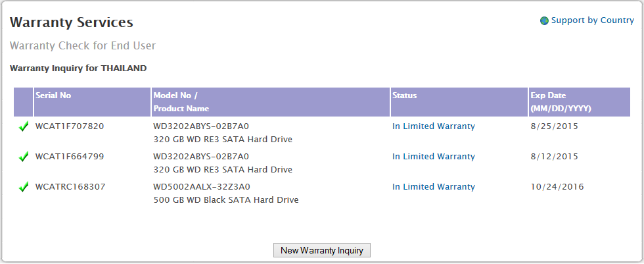Open In Limited Warranty link for WCATRC168307
The width and height of the screenshot is (644, 264).
pos(433,187)
